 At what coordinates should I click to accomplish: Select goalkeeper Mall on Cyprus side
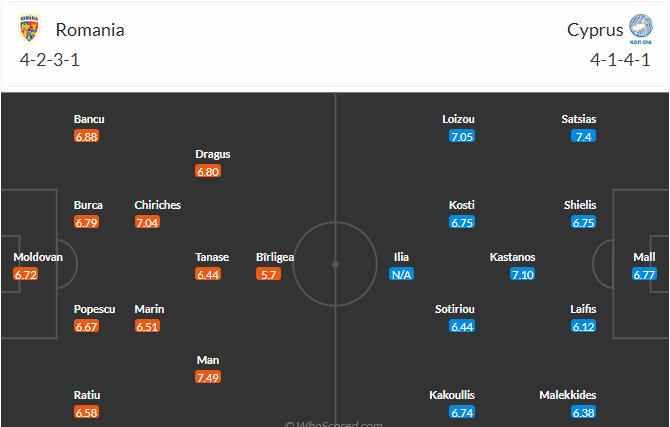644,257
